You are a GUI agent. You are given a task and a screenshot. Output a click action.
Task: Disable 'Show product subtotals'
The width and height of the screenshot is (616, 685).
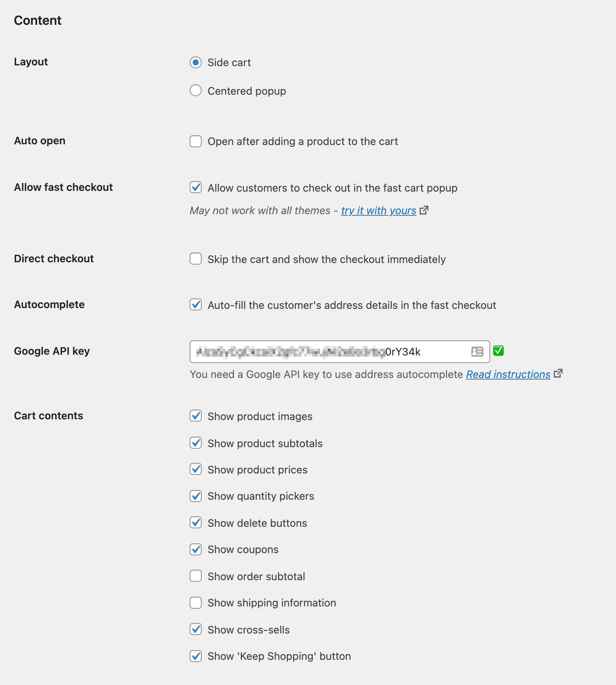tap(195, 443)
